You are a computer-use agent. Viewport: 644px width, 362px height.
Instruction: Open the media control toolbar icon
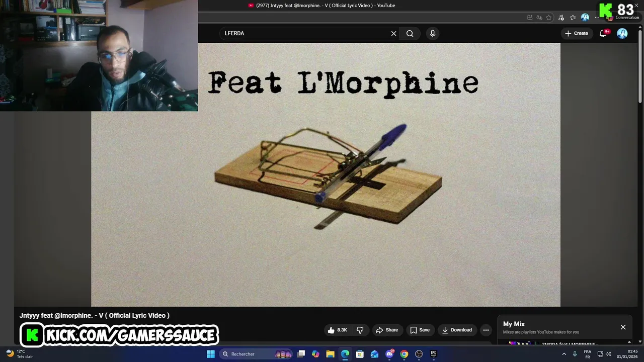tap(561, 18)
